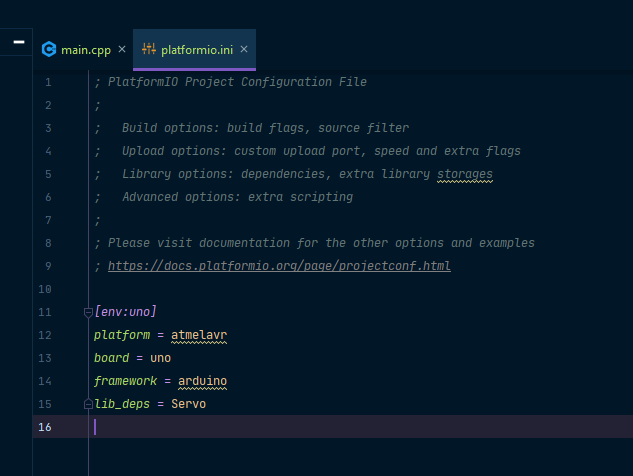Click the word storages with spelling underline
This screenshot has width=633, height=476.
point(465,174)
